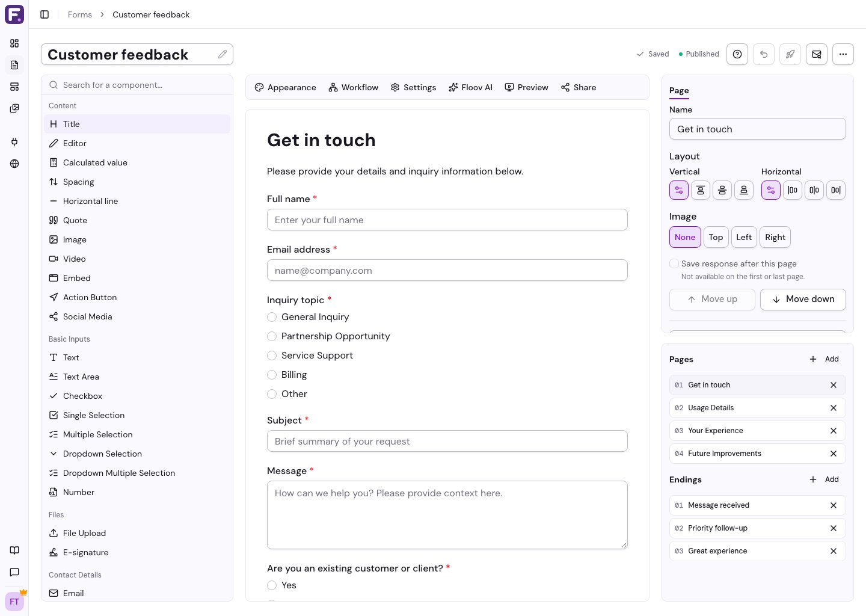
Task: Select vertical center alignment layout icon
Action: click(x=722, y=190)
